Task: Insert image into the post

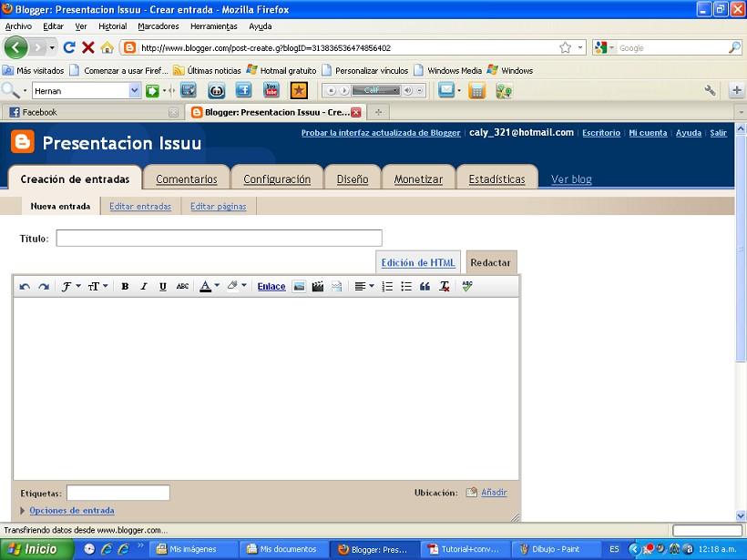Action: [x=299, y=286]
